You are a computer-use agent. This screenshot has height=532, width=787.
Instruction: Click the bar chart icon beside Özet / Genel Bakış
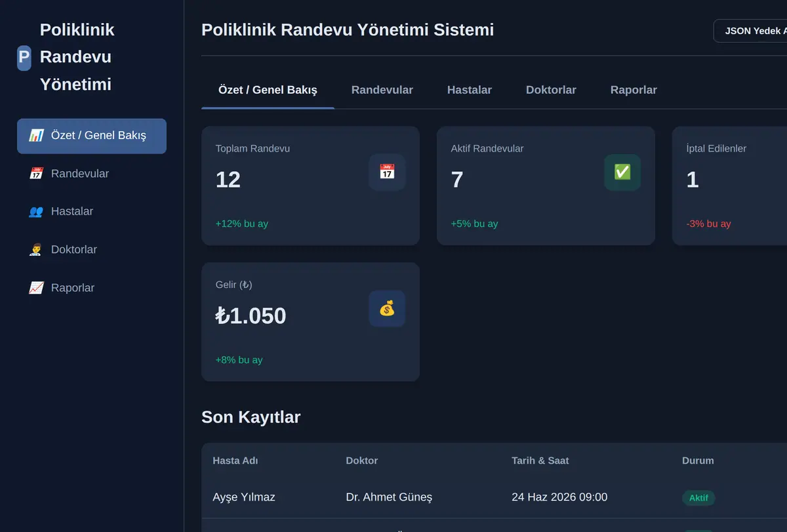pyautogui.click(x=36, y=136)
